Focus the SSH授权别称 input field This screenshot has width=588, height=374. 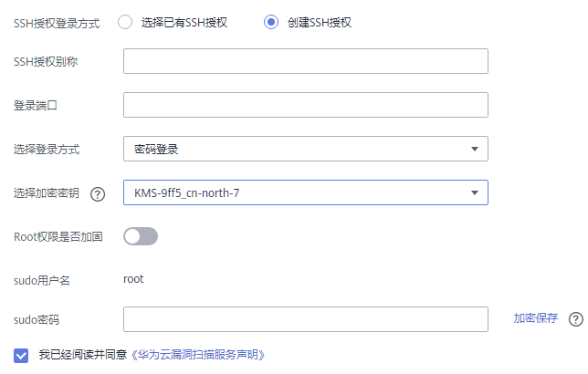(x=305, y=61)
